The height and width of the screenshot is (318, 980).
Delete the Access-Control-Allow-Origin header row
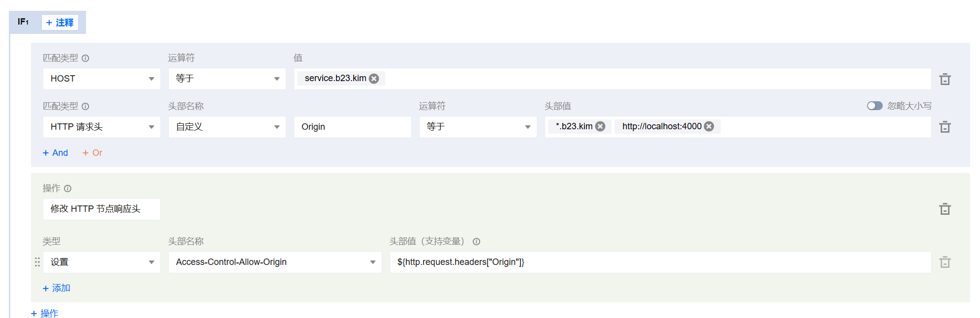(945, 262)
